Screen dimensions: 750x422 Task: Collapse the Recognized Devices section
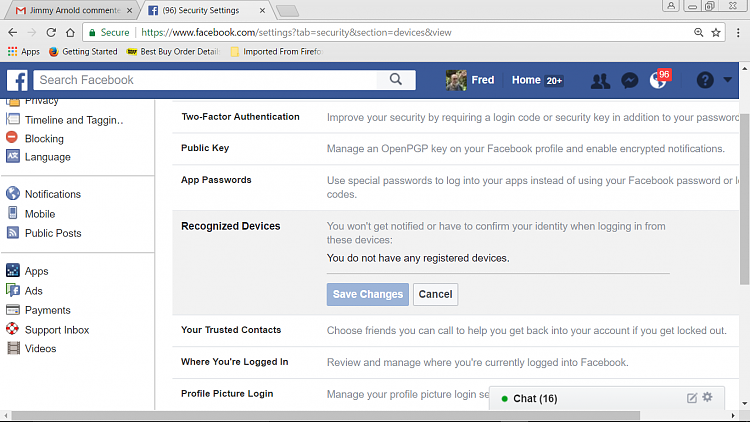click(231, 226)
